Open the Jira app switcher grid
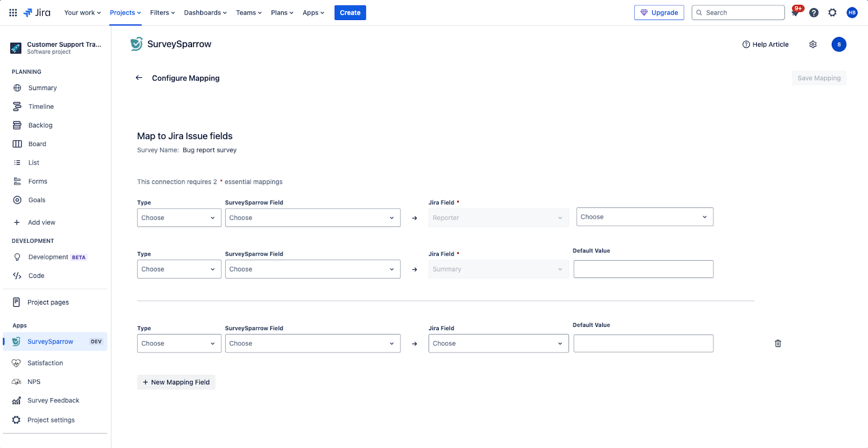The height and width of the screenshot is (448, 868). coord(13,12)
